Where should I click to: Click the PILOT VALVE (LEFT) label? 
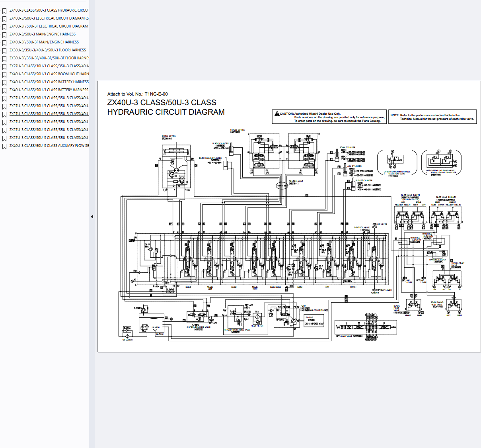(410, 196)
